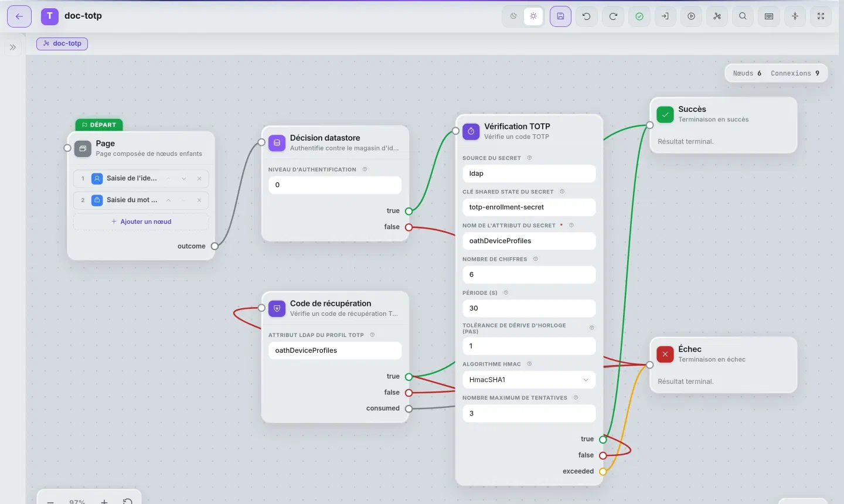The width and height of the screenshot is (844, 504).
Task: Go back using the arrow button
Action: 19,16
